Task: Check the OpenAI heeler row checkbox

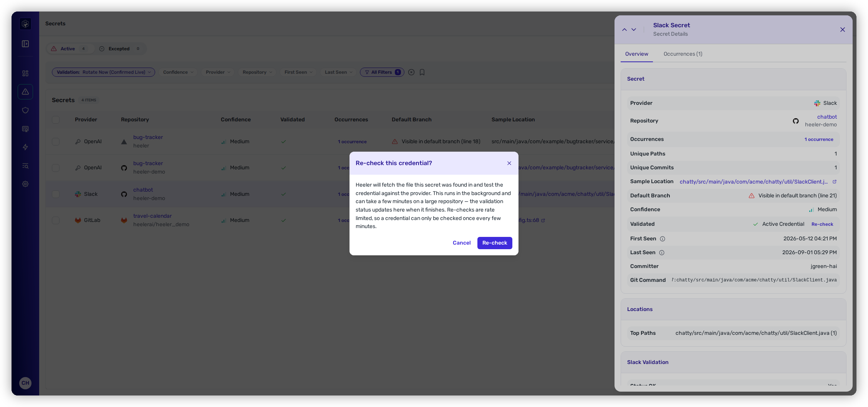Action: point(56,142)
